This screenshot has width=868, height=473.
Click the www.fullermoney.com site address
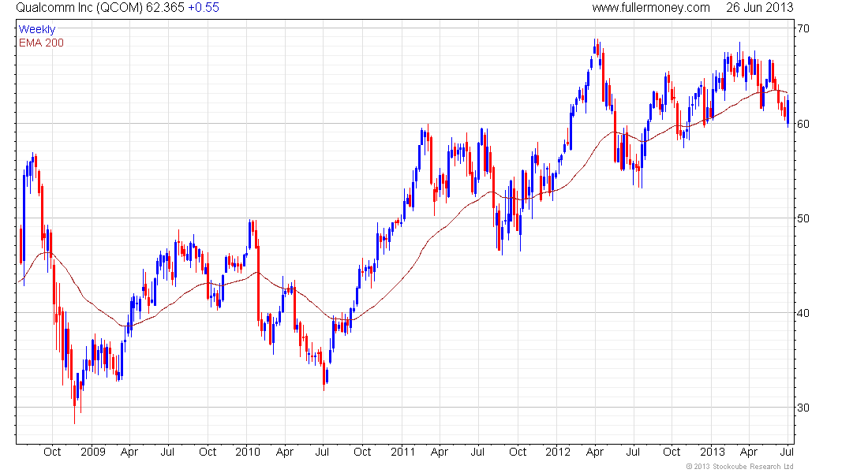coord(650,8)
